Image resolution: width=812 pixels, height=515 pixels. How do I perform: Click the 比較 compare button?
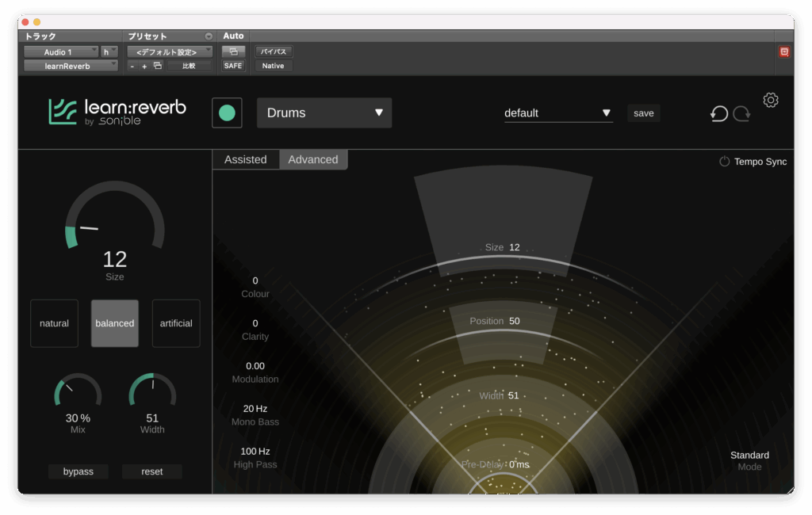pyautogui.click(x=189, y=66)
